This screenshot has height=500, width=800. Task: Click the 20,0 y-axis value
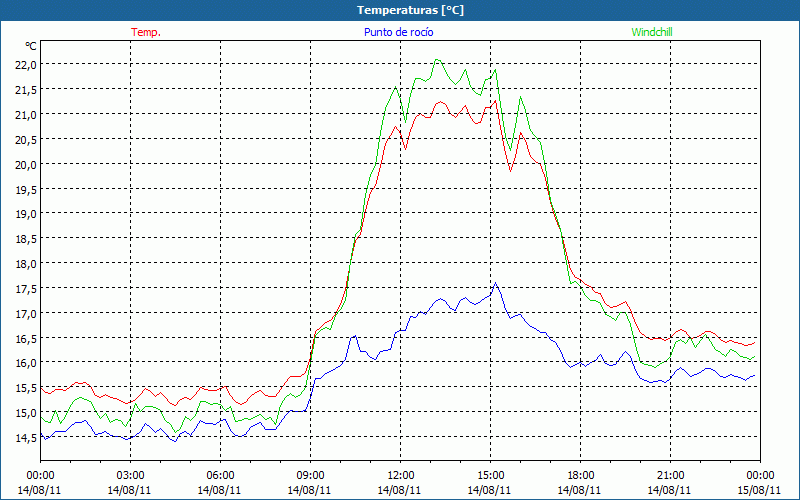click(x=27, y=165)
